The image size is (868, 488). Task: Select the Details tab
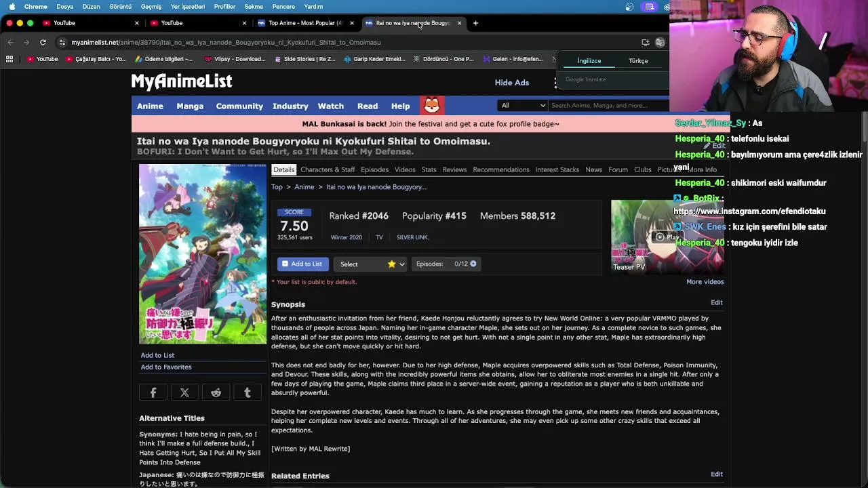pos(283,169)
